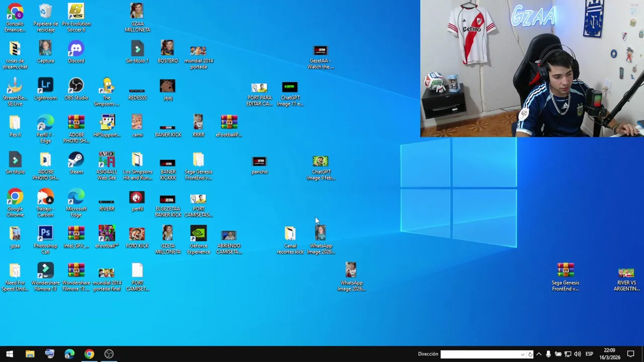Open ABRIENDO CAMISETA... image file

click(x=229, y=242)
